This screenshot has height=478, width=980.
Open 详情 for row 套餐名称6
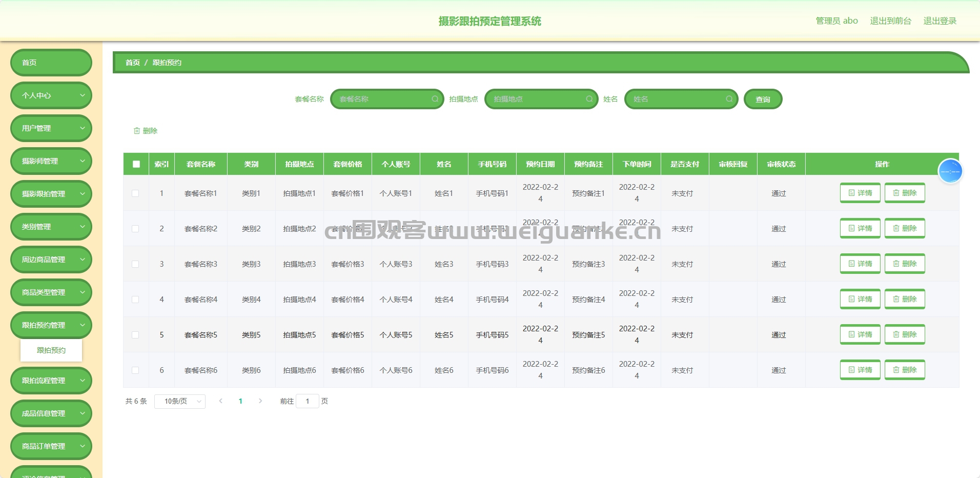(x=860, y=370)
